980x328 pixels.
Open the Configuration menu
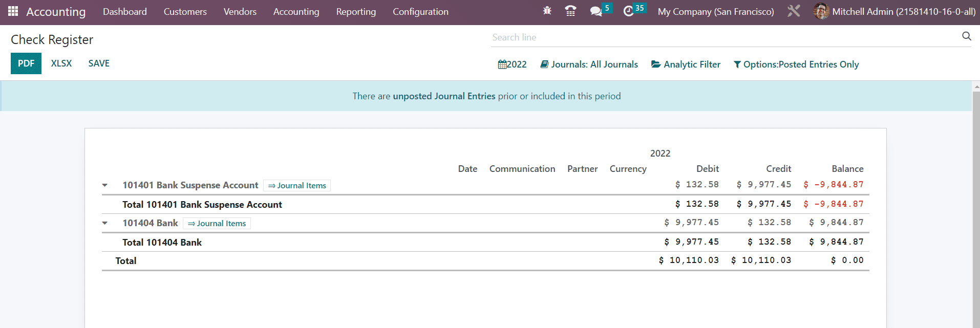click(420, 12)
